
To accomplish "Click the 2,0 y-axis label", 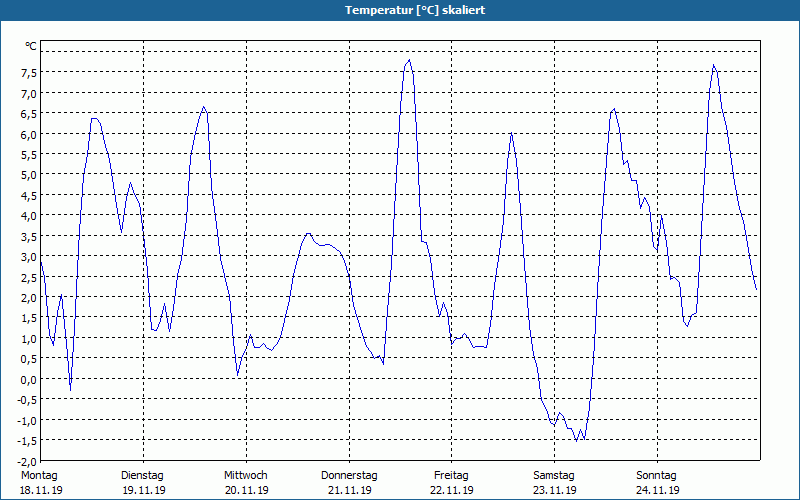I will coord(29,297).
